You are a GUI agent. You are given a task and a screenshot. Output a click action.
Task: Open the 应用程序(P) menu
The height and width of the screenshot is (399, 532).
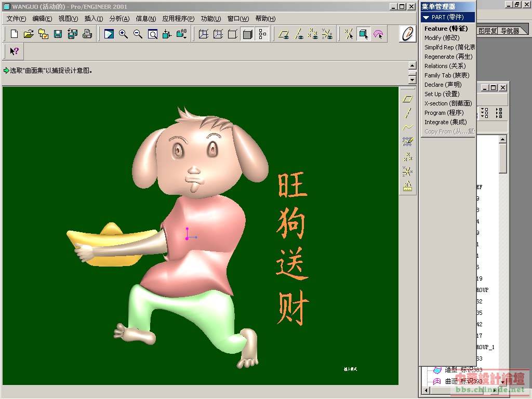(179, 19)
